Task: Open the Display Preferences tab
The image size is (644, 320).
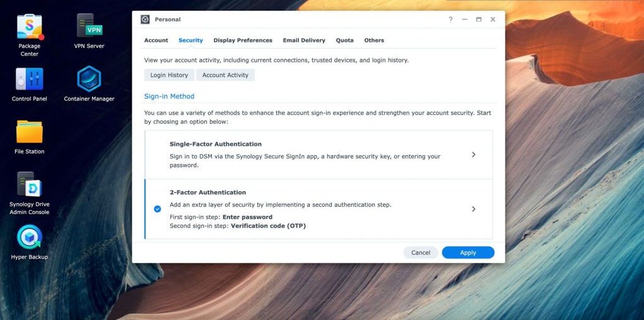Action: click(x=243, y=40)
